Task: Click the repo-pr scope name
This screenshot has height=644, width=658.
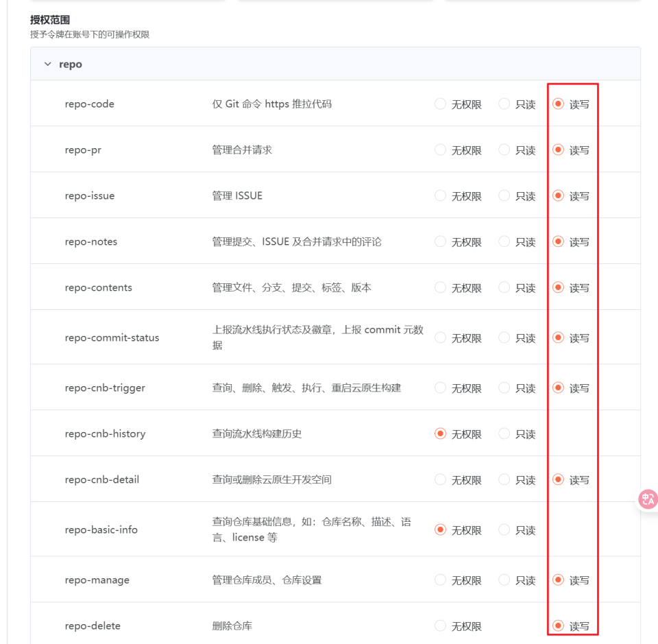Action: (83, 150)
